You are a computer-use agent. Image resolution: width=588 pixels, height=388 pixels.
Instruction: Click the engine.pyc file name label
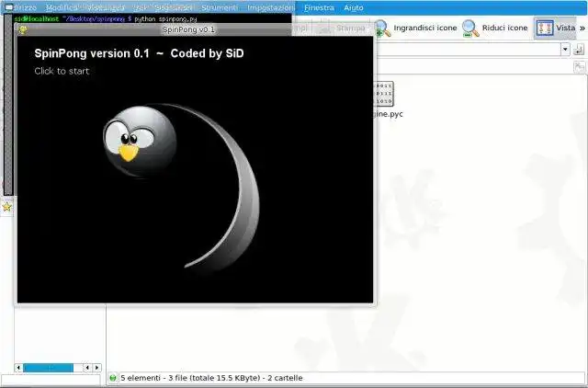point(388,114)
